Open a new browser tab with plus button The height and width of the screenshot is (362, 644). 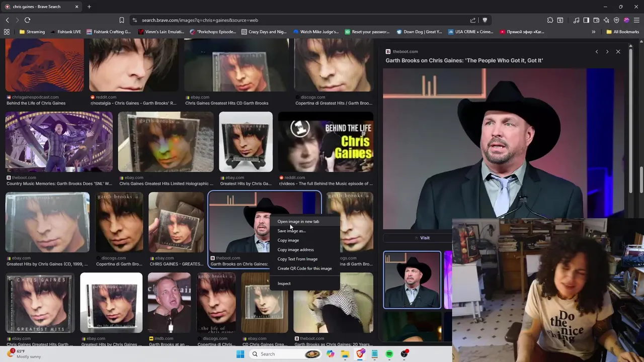tap(89, 7)
